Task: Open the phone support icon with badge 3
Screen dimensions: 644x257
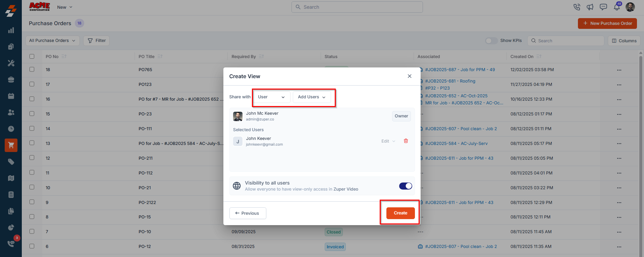Action: tap(11, 244)
